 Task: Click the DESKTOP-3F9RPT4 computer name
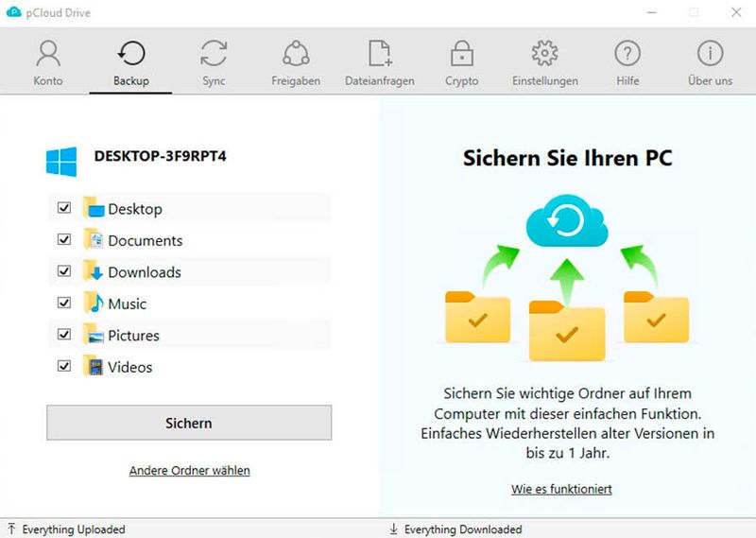[160, 156]
